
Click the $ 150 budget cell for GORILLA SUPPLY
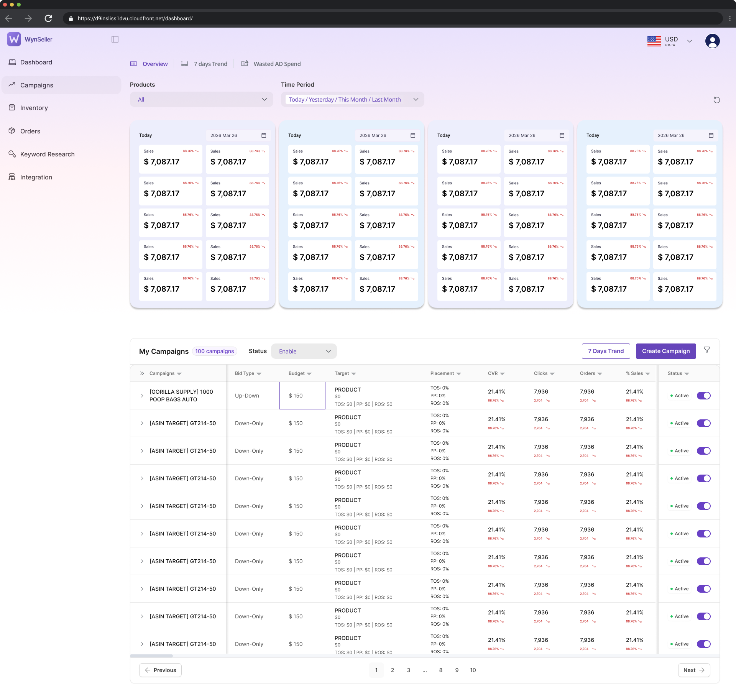point(302,396)
